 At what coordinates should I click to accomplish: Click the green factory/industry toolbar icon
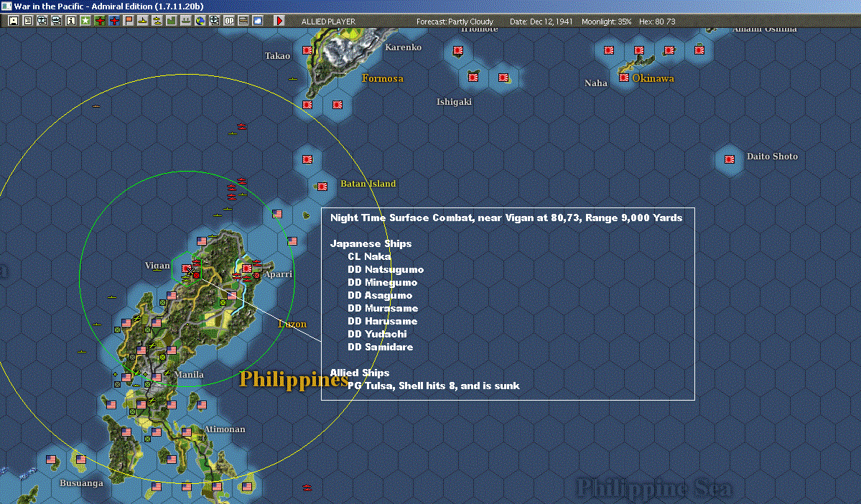tap(172, 21)
